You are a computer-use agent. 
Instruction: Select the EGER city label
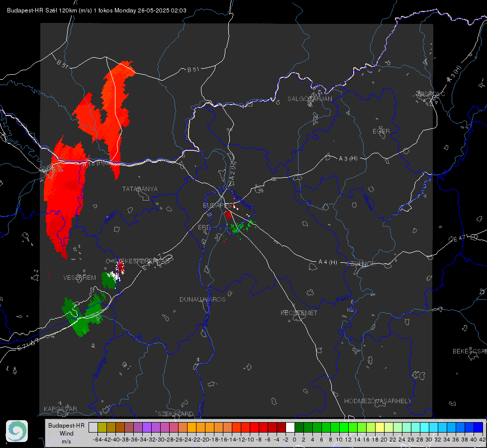(x=381, y=131)
